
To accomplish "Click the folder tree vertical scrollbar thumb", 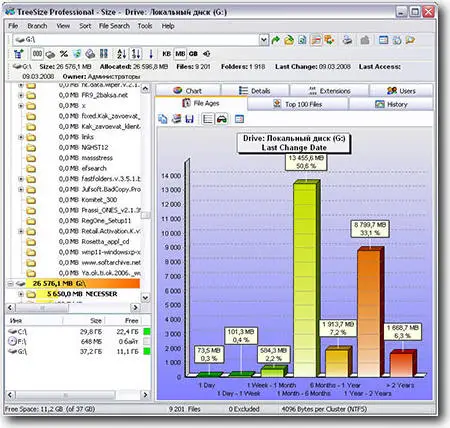I will (x=145, y=215).
